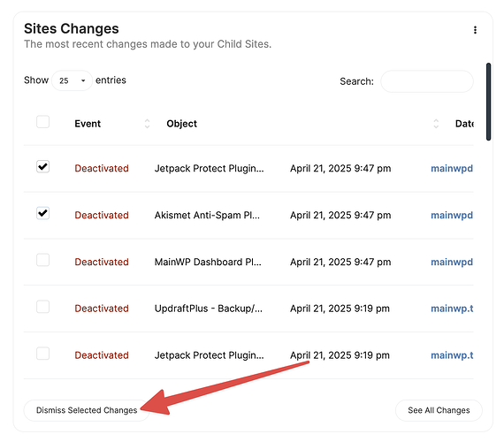Viewport: 504px width, 442px height.
Task: Check the MainWP Dashboard row checkbox
Action: coord(42,260)
